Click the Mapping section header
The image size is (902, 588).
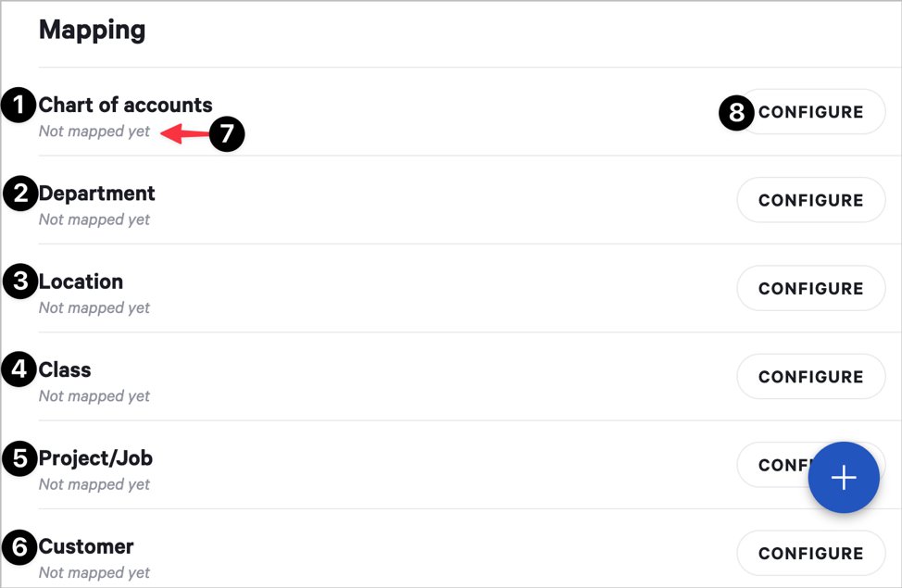tap(92, 30)
